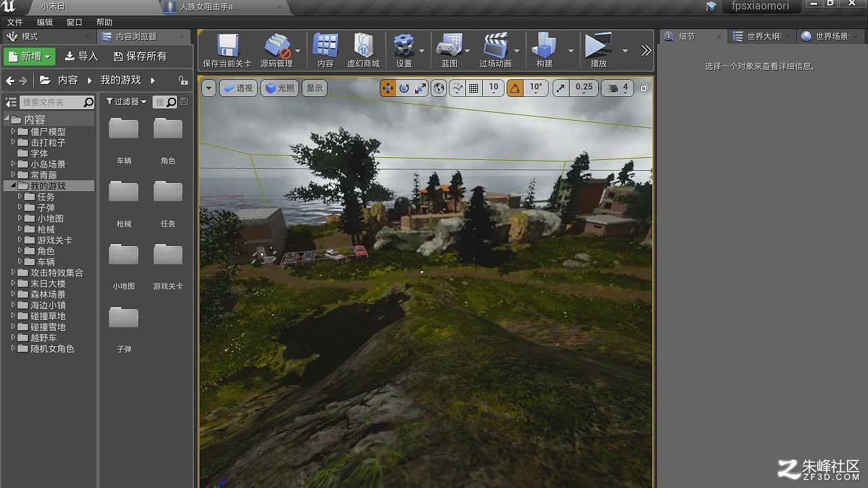Image resolution: width=868 pixels, height=488 pixels.
Task: Toggle scale snapping arrow icon
Action: 561,88
